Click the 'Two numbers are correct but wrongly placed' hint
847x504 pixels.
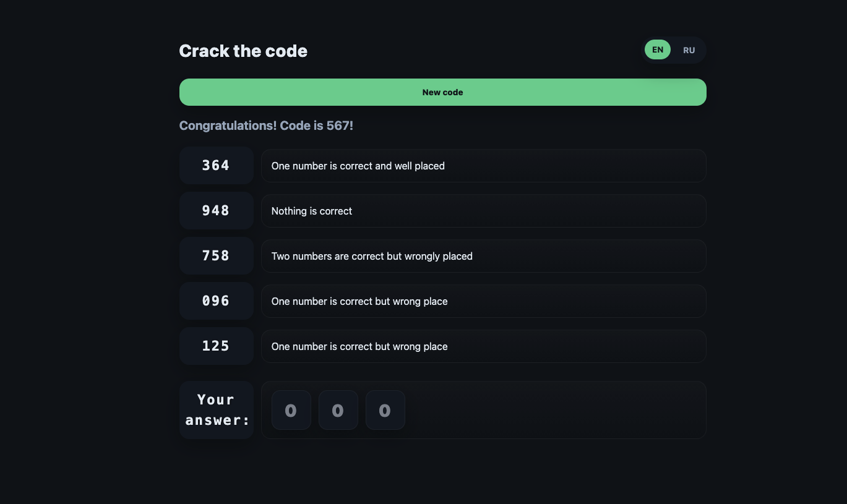coord(371,256)
